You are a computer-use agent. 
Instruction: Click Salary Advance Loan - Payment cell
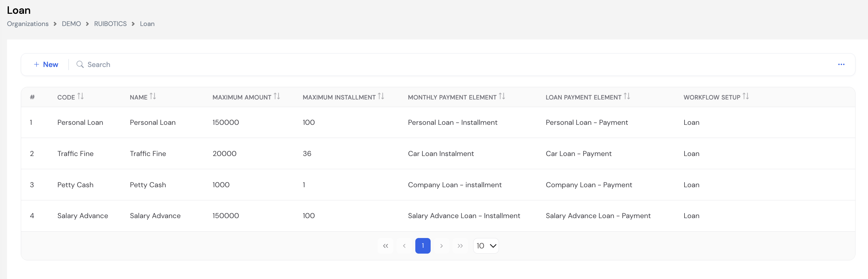coord(598,216)
